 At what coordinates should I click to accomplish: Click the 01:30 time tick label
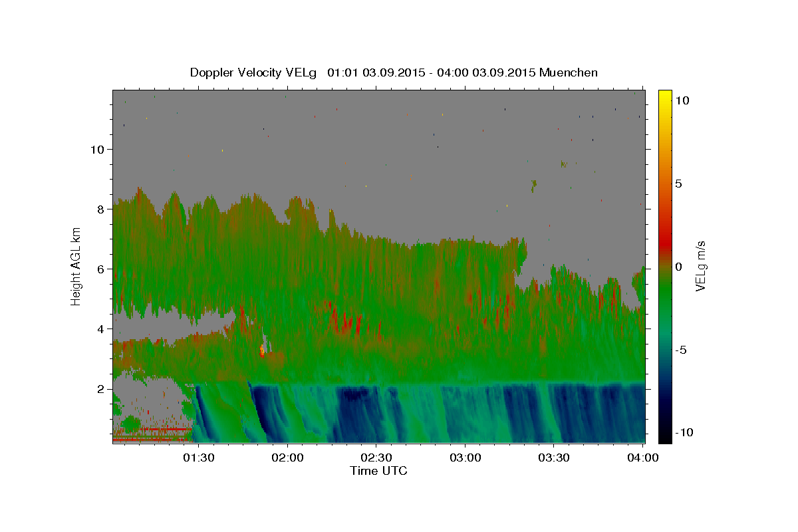click(x=199, y=458)
